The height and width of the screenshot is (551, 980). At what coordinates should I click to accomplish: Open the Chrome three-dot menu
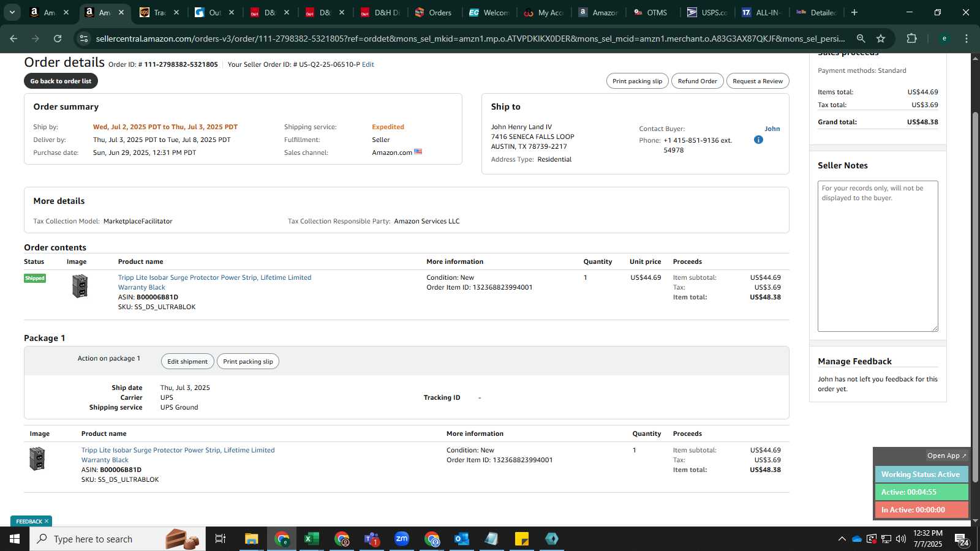click(x=967, y=39)
